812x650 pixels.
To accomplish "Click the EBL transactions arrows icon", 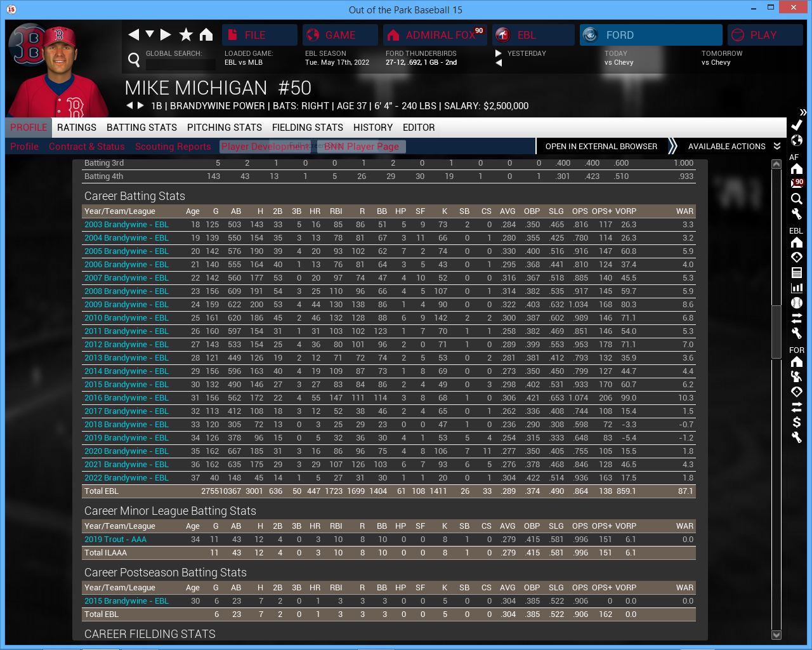I will coord(797,318).
